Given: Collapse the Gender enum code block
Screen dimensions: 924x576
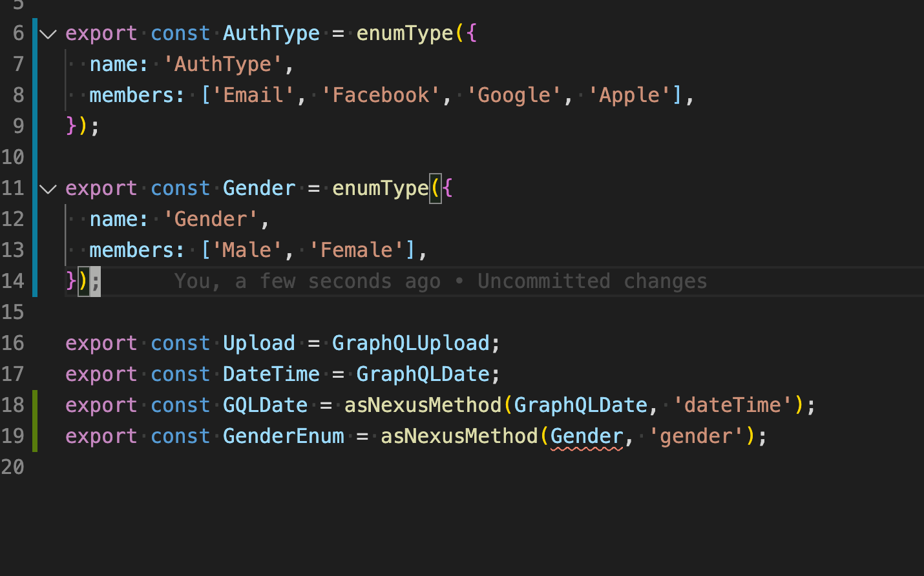Looking at the screenshot, I should coord(48,189).
